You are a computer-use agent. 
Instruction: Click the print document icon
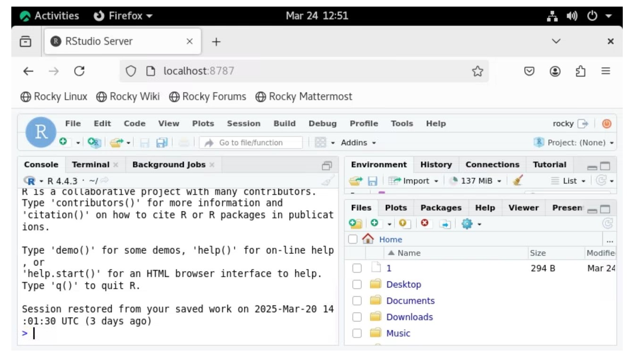point(184,143)
